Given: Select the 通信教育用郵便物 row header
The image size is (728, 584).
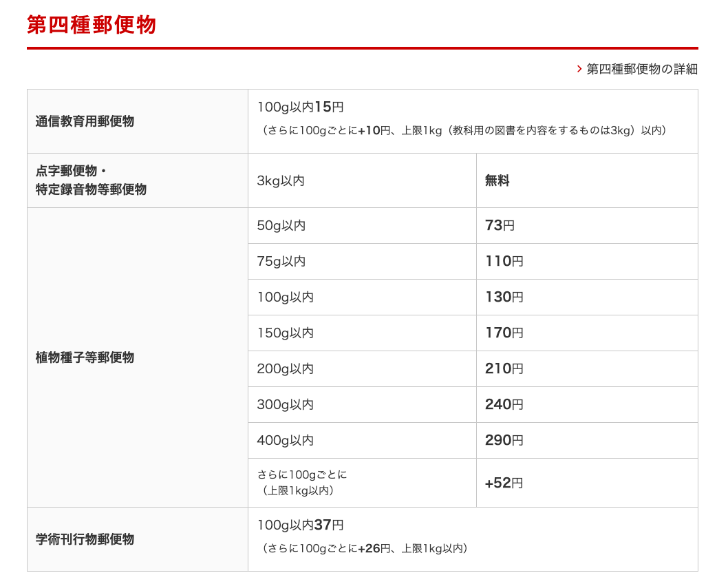Looking at the screenshot, I should pyautogui.click(x=85, y=121).
